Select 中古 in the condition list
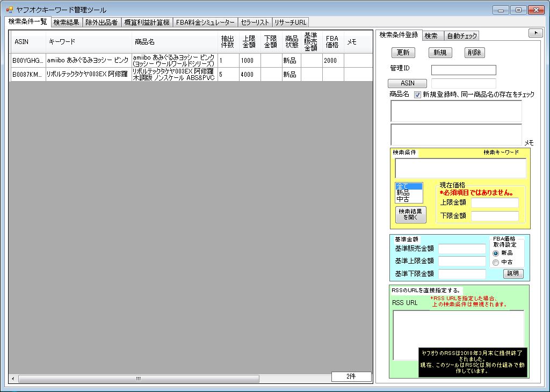The width and height of the screenshot is (550, 392). pos(409,199)
